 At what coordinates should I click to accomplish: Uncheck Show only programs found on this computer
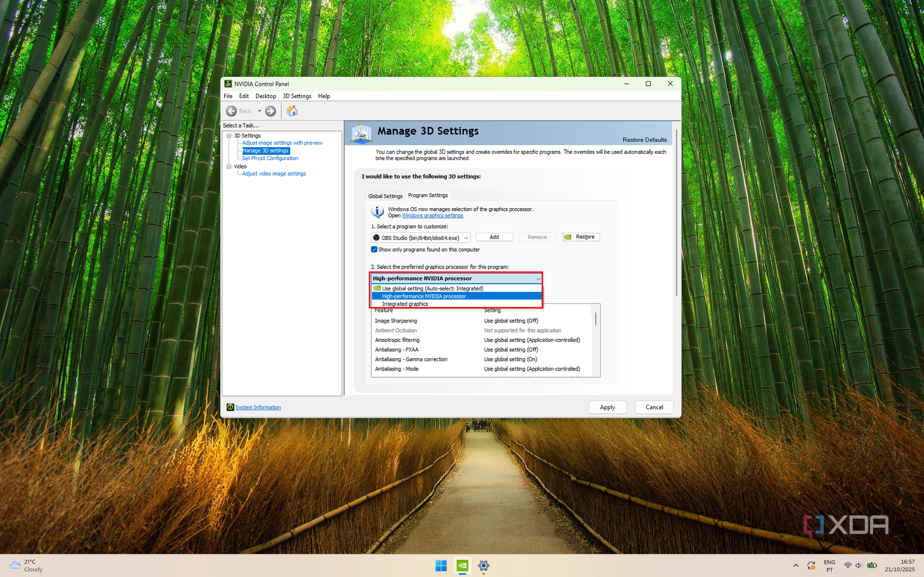tap(374, 249)
